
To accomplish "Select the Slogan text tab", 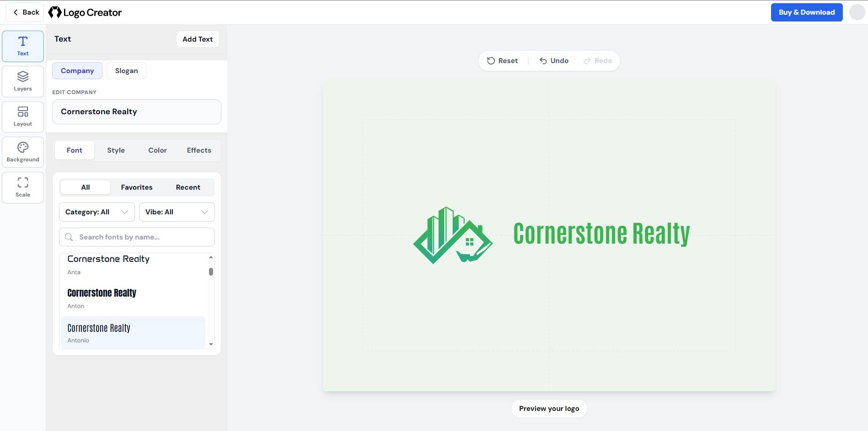I will point(126,71).
